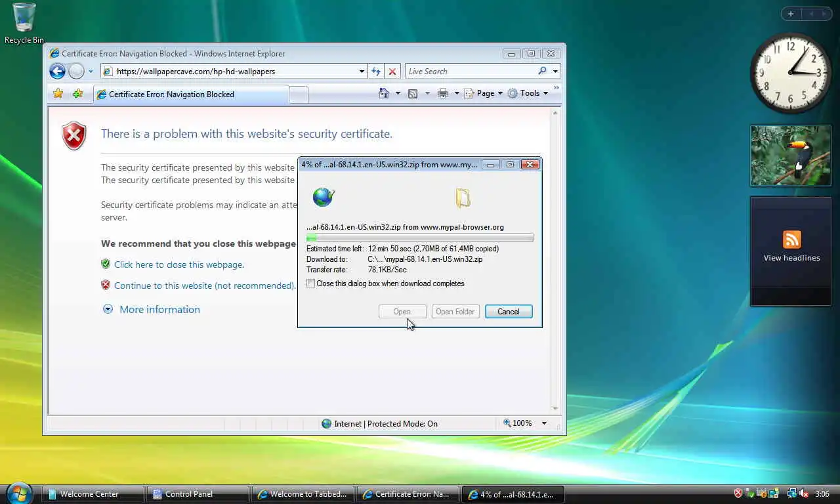Click the taskbar clock showing 3:06
The height and width of the screenshot is (504, 840).
coord(822,493)
